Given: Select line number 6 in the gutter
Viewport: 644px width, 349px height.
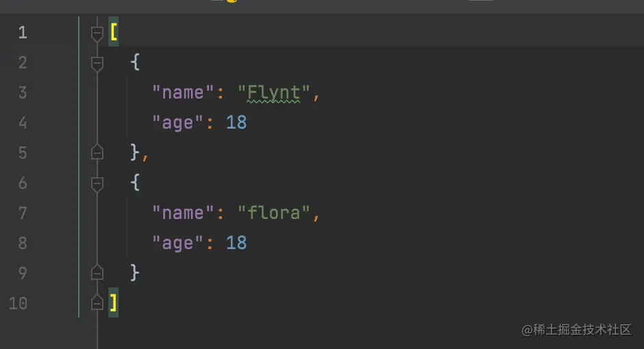Looking at the screenshot, I should tap(23, 183).
